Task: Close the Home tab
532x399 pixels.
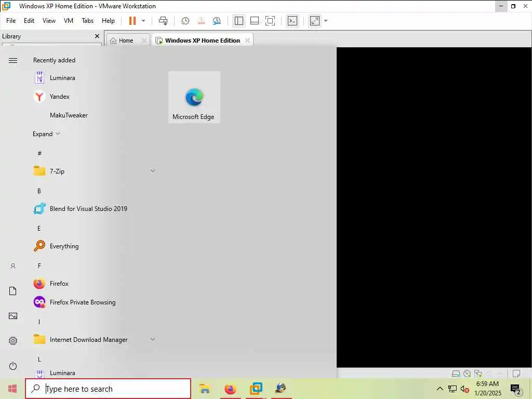Action: tap(144, 41)
